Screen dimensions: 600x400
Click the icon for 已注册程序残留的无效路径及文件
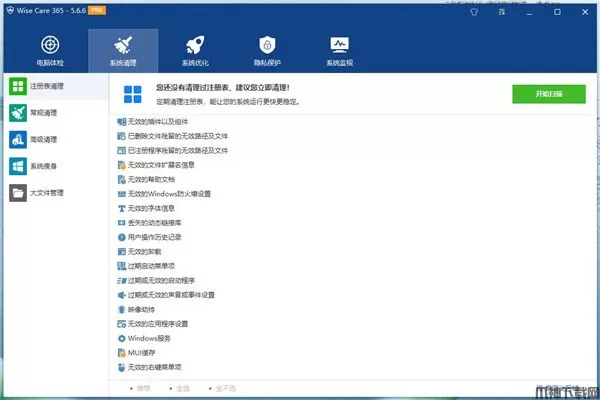(121, 150)
